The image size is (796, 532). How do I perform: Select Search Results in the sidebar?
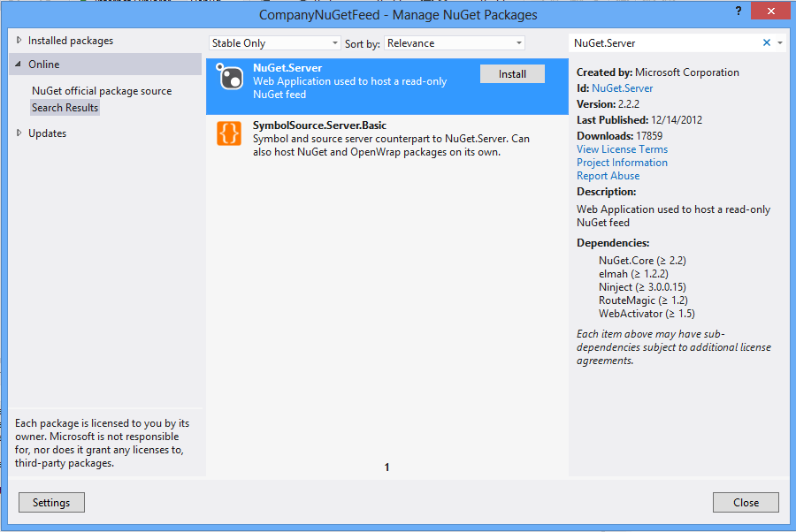click(x=65, y=108)
